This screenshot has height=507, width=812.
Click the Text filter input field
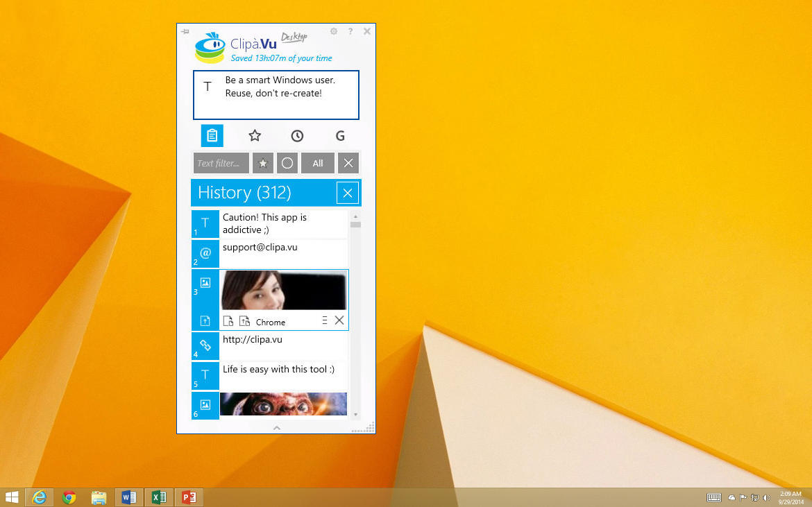(221, 163)
